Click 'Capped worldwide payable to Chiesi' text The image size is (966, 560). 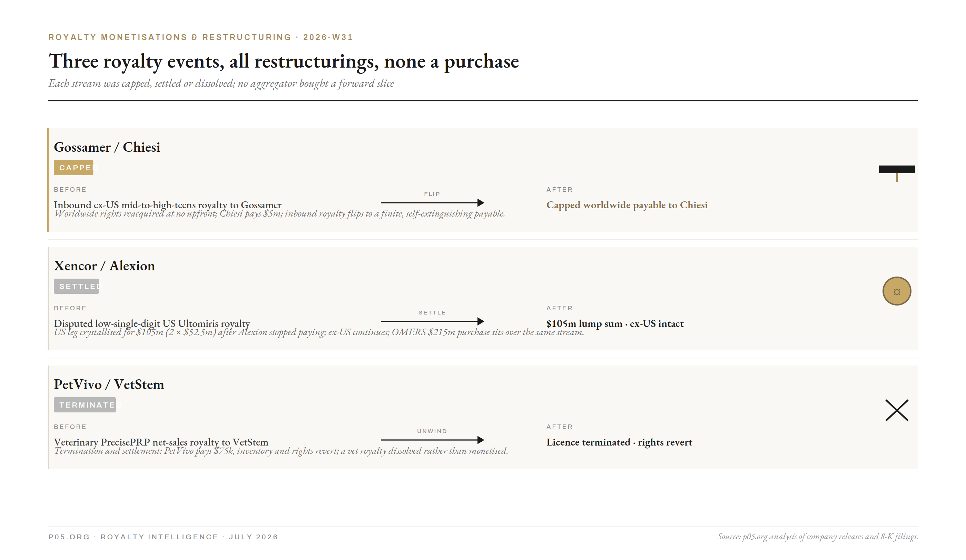627,205
